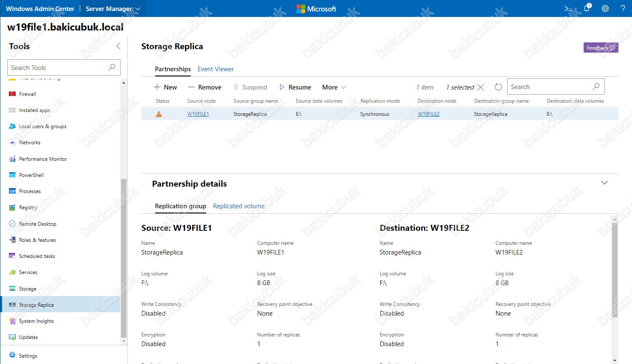This screenshot has width=632, height=364.
Task: Clear the selection with the X icon
Action: [x=480, y=87]
